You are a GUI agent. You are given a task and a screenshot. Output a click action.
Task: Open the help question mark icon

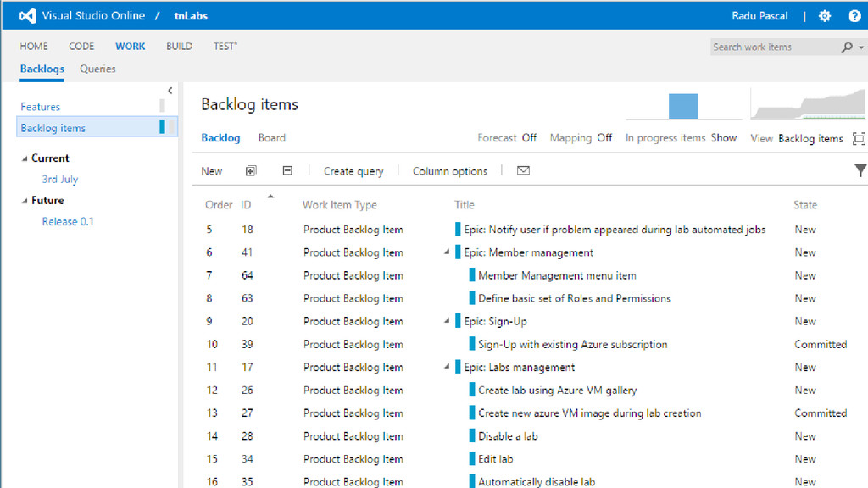pyautogui.click(x=854, y=16)
